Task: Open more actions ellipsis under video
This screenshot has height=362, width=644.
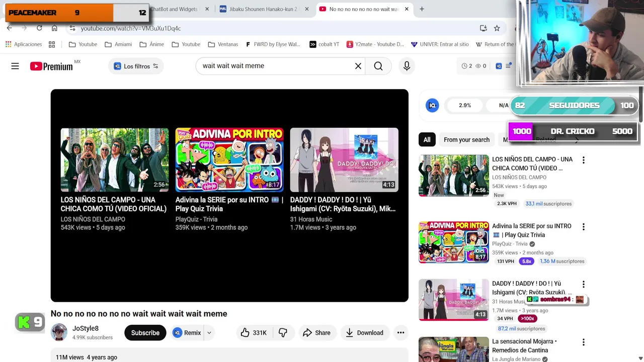Action: (400, 333)
